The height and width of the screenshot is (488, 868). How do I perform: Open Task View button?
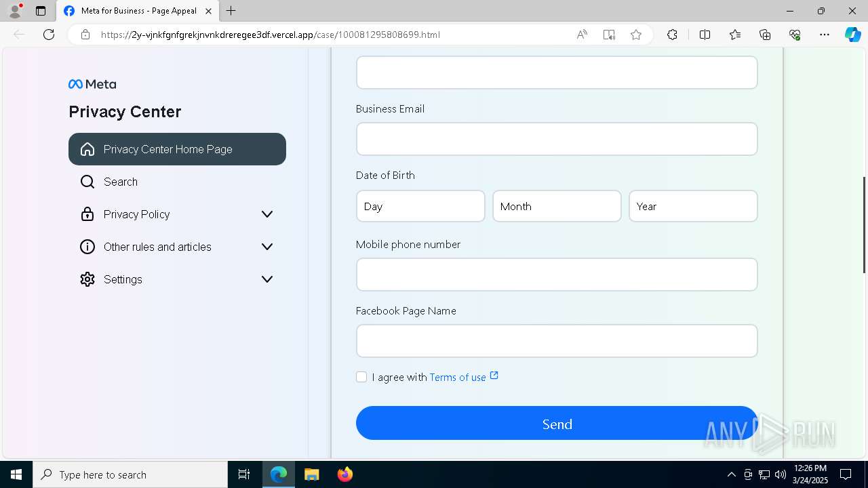(x=244, y=474)
